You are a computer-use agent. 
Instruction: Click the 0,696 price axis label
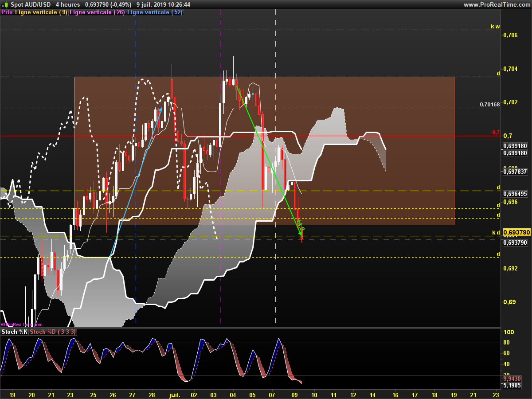point(510,202)
